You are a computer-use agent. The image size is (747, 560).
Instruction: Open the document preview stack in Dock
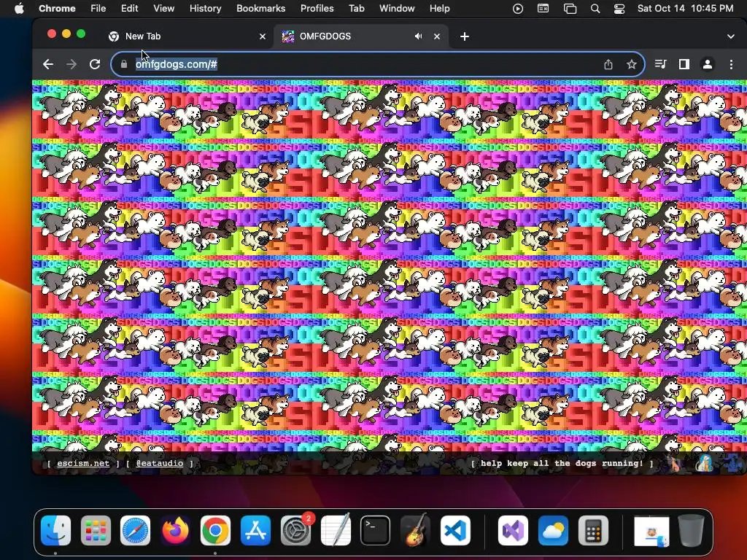[x=651, y=531]
